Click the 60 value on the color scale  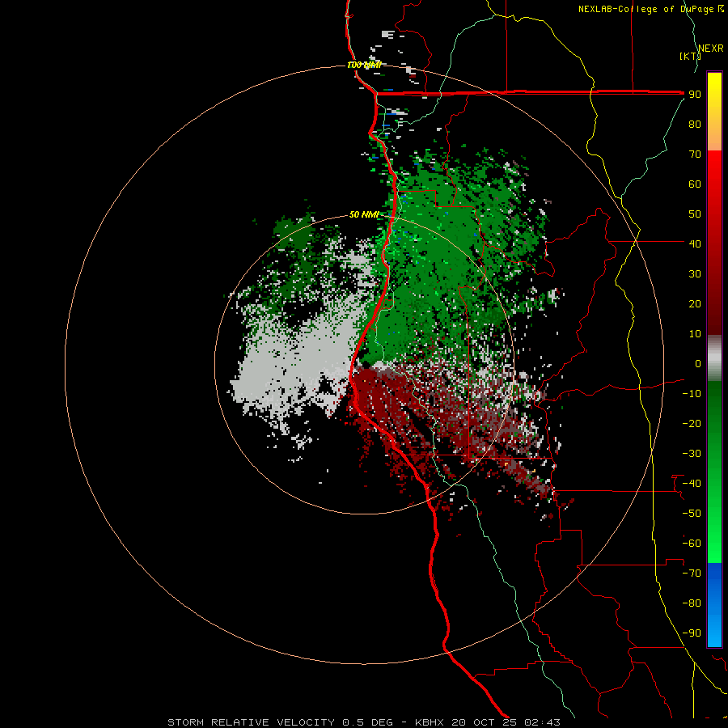coord(695,184)
